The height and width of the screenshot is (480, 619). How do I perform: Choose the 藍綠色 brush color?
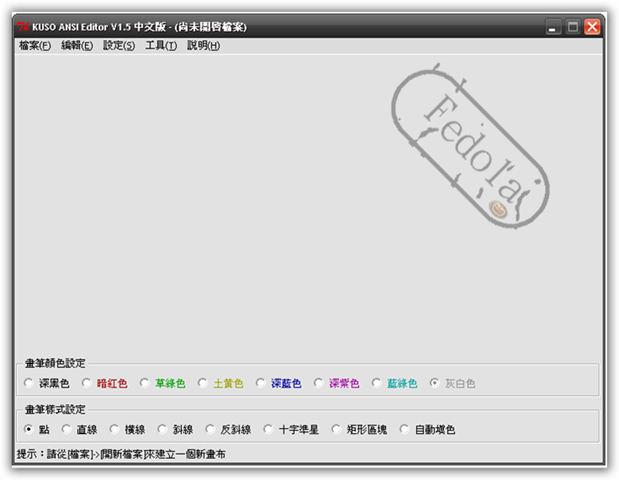pyautogui.click(x=377, y=383)
